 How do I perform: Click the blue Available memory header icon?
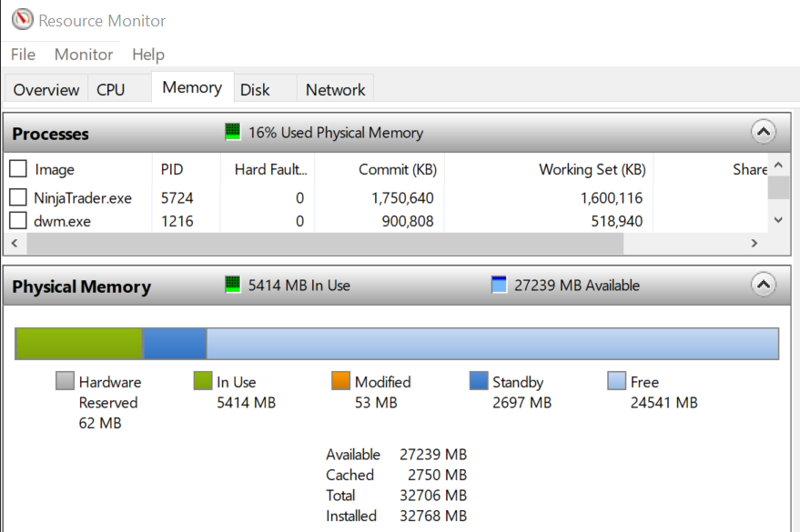499,285
